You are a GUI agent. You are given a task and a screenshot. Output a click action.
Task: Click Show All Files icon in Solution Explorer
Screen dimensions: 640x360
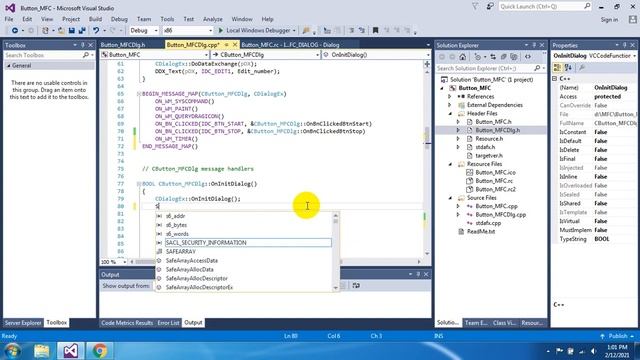(514, 57)
